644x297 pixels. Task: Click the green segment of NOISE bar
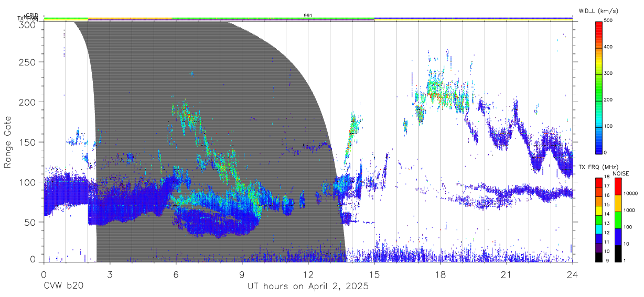pyautogui.click(x=618, y=220)
